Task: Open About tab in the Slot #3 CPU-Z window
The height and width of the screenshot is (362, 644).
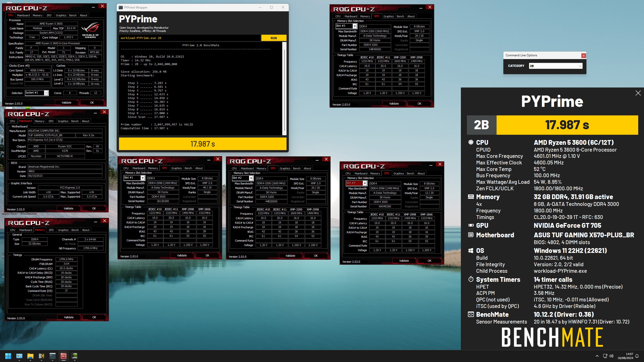Action: click(x=411, y=16)
